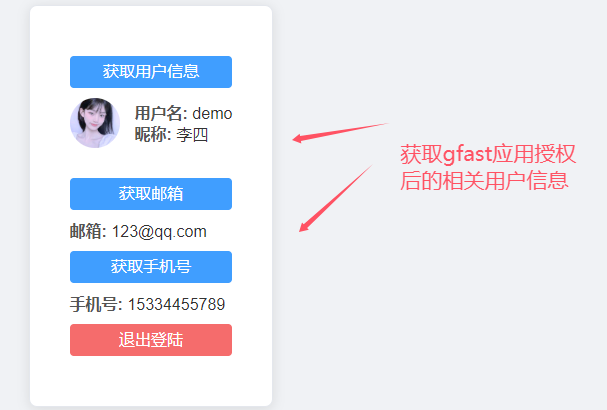Select the 用户名 label text
The image size is (607, 410).
pos(158,113)
